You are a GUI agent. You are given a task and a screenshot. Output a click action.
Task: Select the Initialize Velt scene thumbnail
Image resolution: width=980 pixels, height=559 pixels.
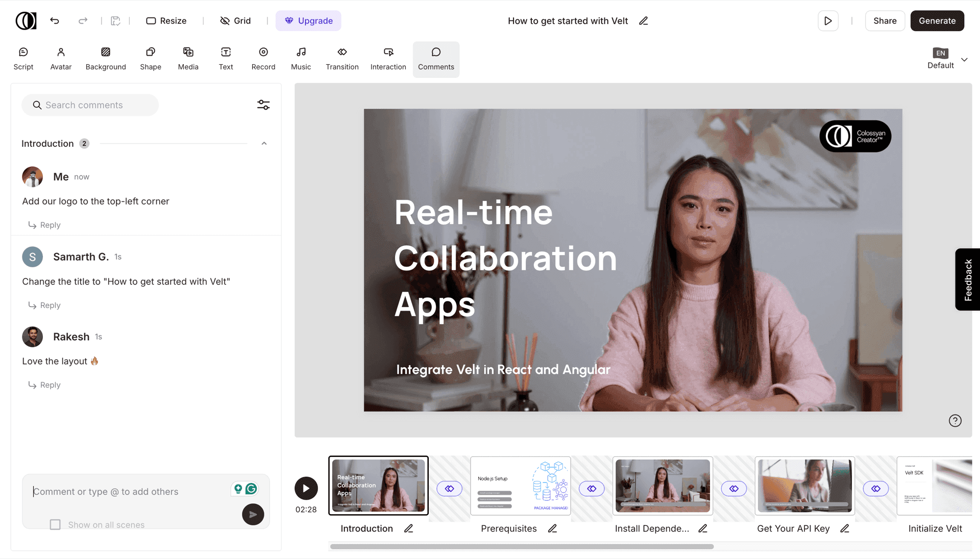(x=935, y=486)
